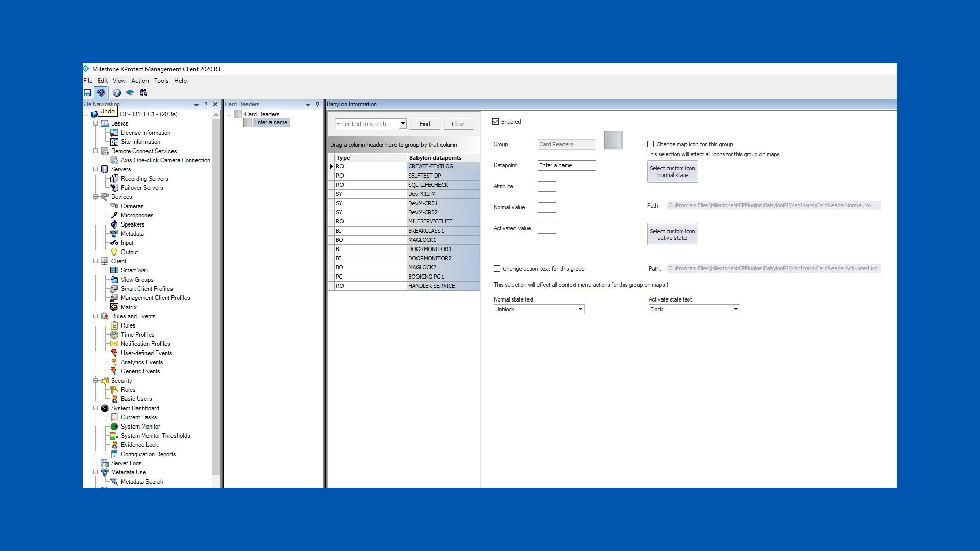
Task: Open the View menu
Action: 119,81
